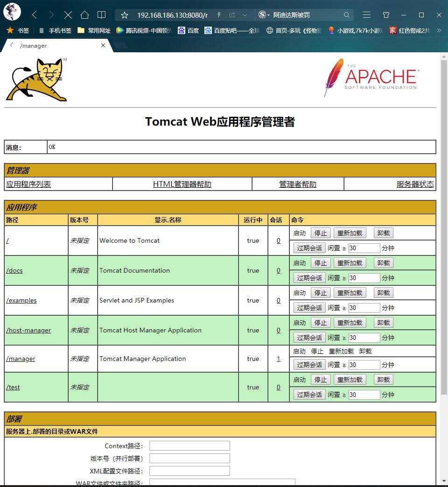Open session count 1 for /manager
The width and height of the screenshot is (448, 487).
tap(279, 359)
